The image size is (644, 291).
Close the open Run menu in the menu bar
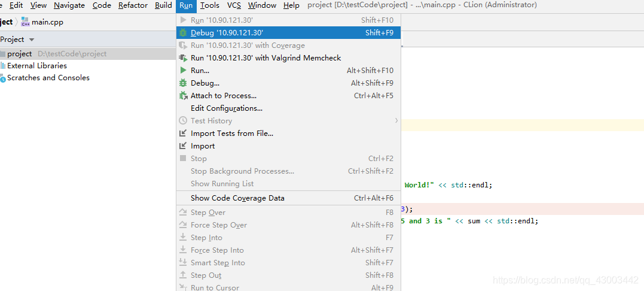pyautogui.click(x=186, y=5)
